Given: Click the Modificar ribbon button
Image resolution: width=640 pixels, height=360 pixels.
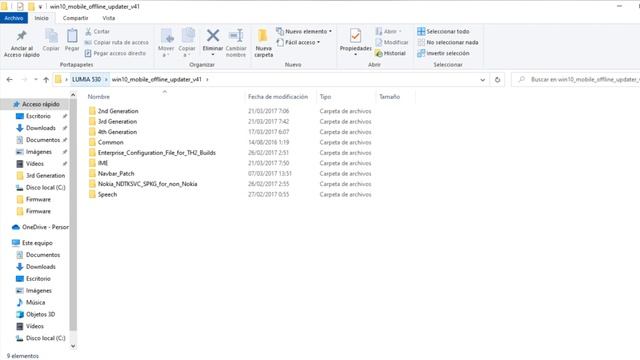Looking at the screenshot, I should point(391,42).
